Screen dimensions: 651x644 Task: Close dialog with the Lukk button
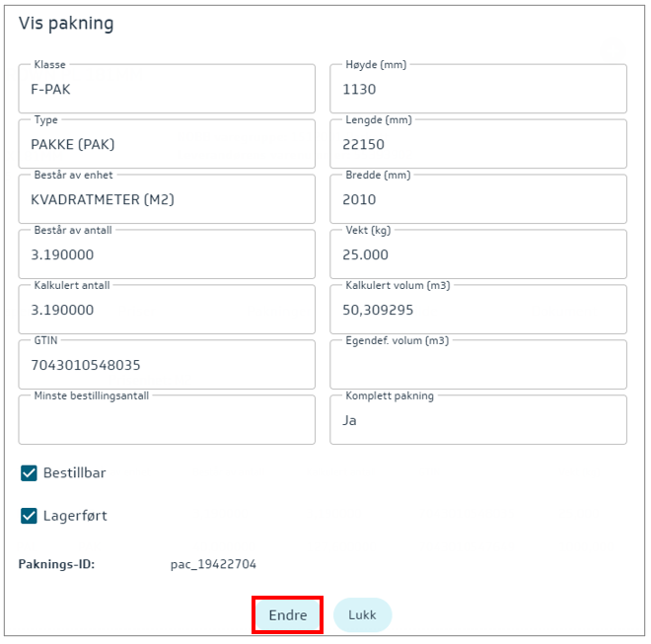pyautogui.click(x=362, y=615)
